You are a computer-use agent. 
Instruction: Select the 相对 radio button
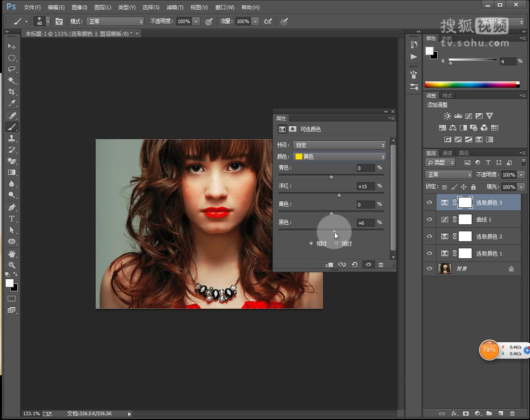[x=311, y=243]
